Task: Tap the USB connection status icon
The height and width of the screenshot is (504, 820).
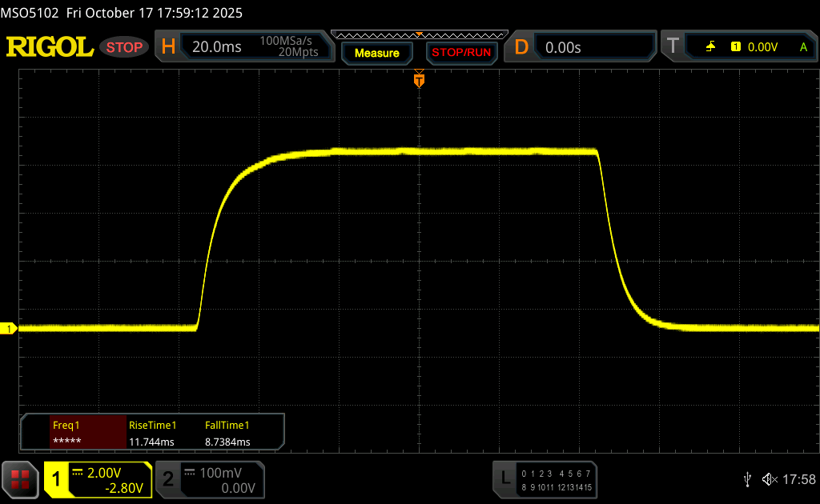Action: [x=747, y=478]
